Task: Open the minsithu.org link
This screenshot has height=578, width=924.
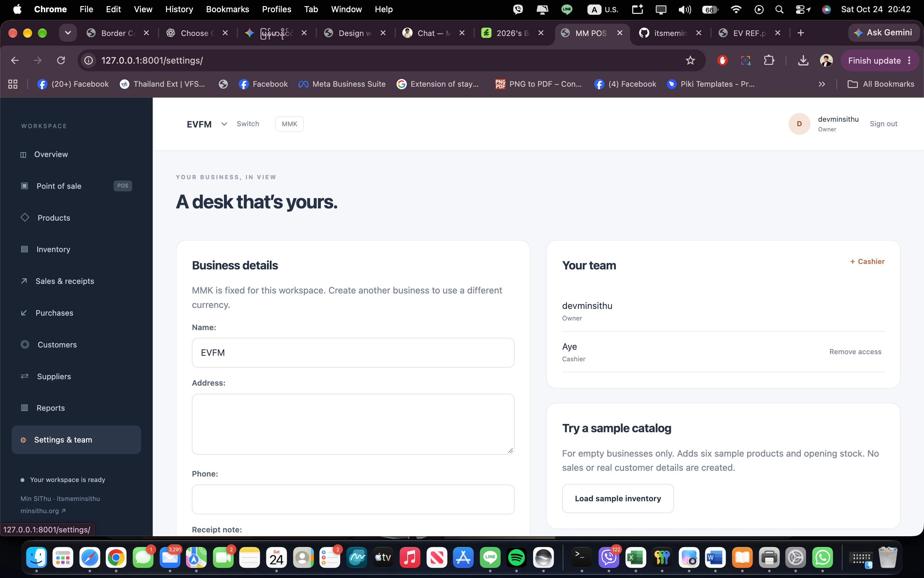Action: [43, 511]
